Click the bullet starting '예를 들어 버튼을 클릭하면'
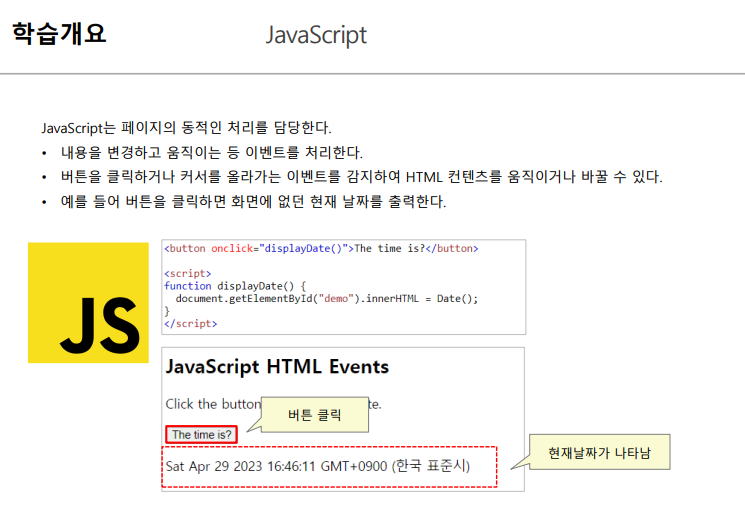The height and width of the screenshot is (523, 745). click(x=253, y=201)
